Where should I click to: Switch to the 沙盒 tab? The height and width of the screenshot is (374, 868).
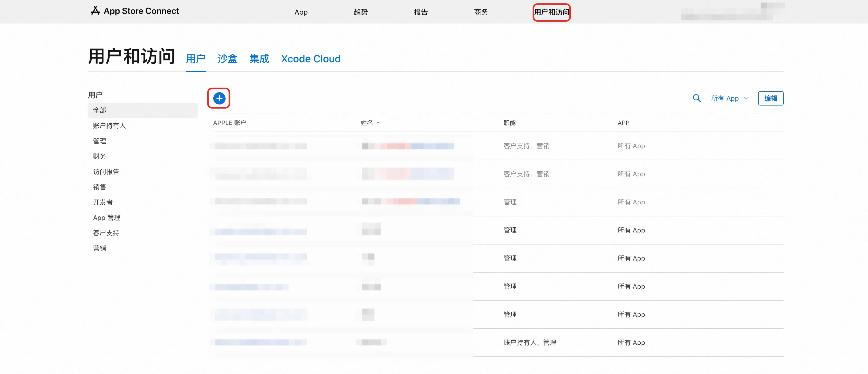pos(227,59)
